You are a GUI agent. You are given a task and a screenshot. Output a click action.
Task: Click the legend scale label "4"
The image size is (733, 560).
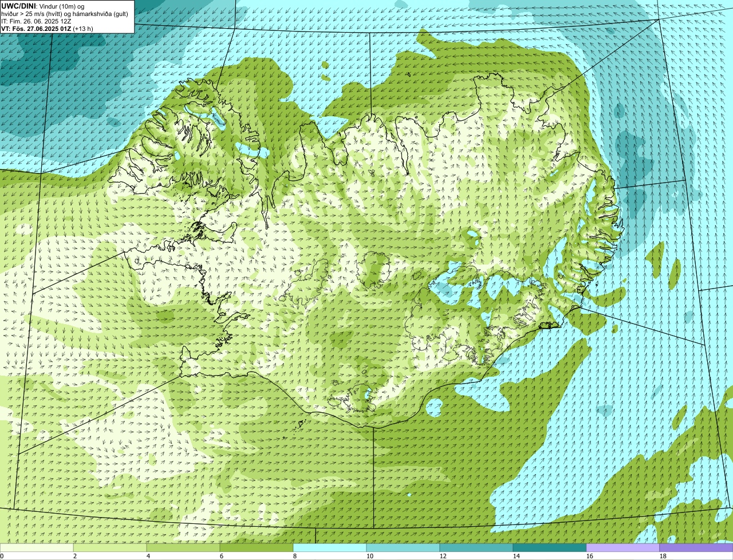148,556
